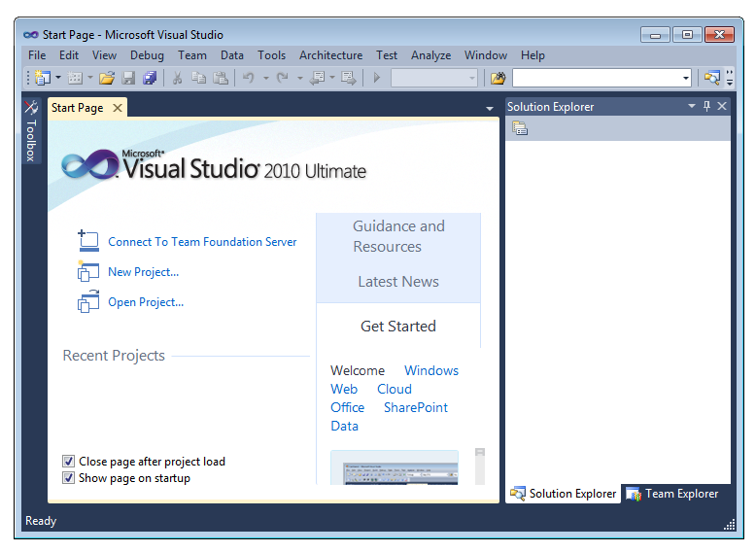Screen dimensions: 756x552
Task: Click the New Project toolbar icon
Action: (43, 78)
